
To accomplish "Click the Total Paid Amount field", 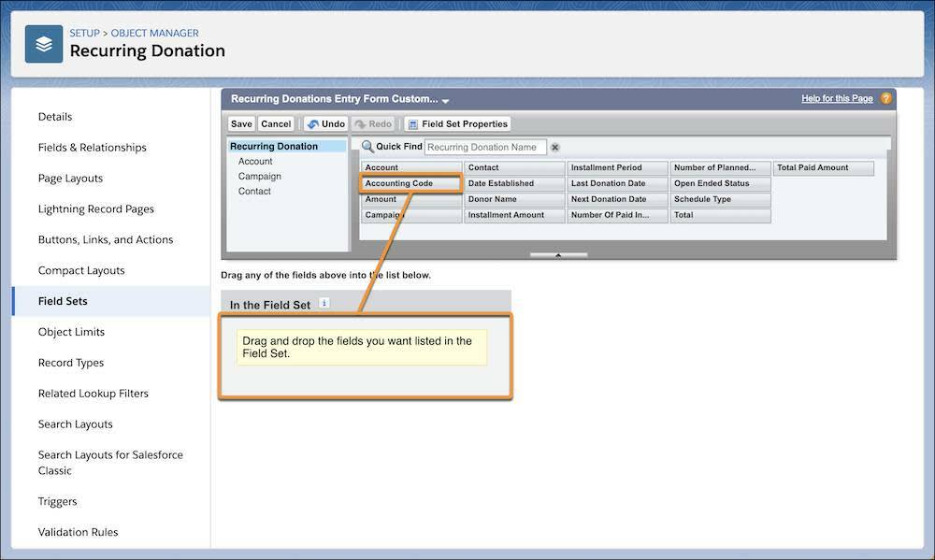I will pos(824,167).
